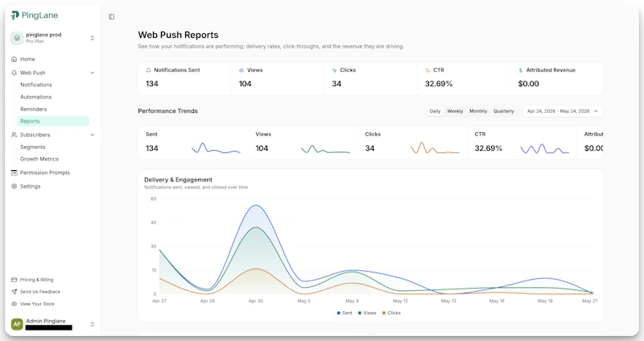Click the $0.00 Attributed Revenue value
This screenshot has width=644, height=341.
tap(528, 84)
